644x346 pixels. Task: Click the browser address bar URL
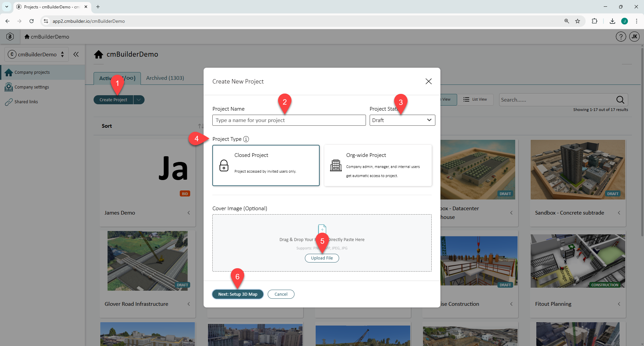89,21
